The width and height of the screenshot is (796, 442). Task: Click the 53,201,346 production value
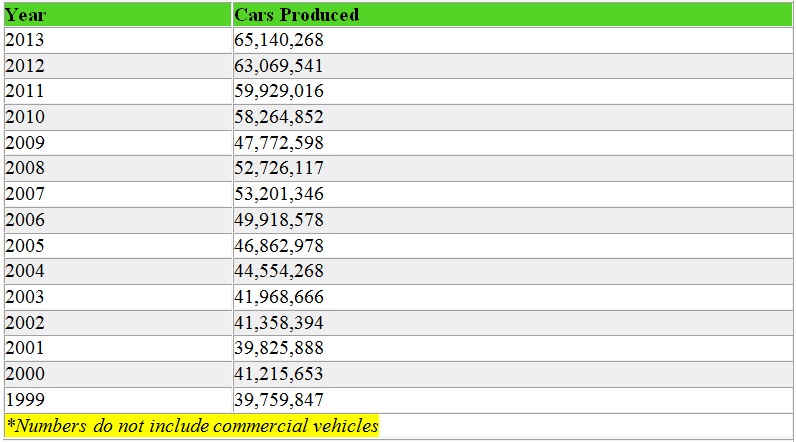coord(279,194)
